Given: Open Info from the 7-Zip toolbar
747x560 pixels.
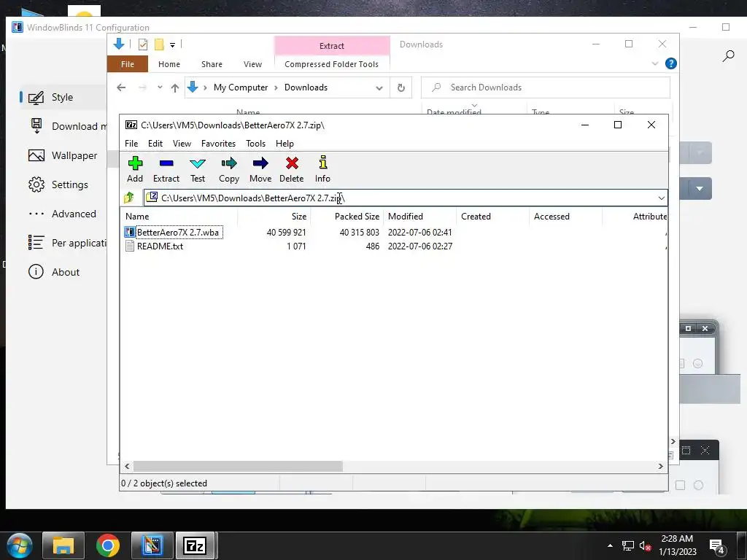Looking at the screenshot, I should click(322, 169).
